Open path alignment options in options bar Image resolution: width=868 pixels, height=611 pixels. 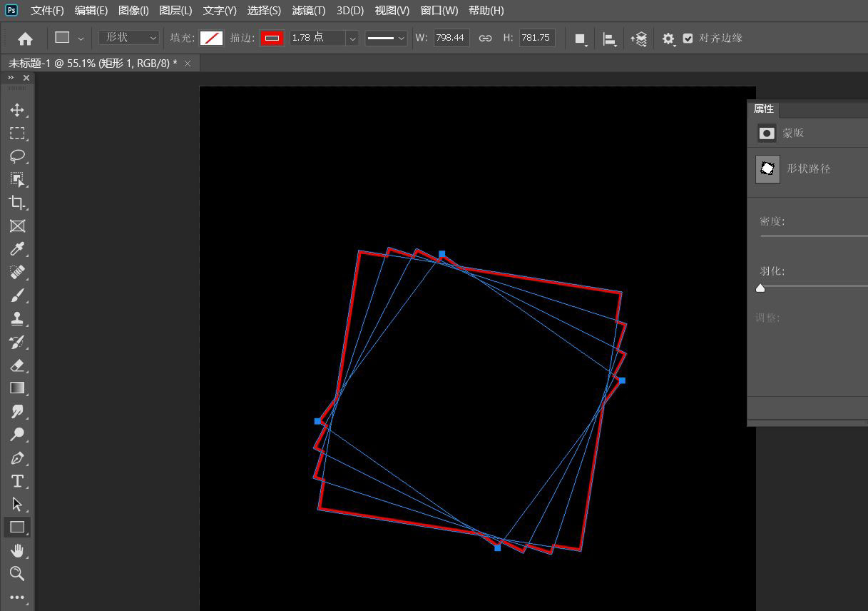(x=610, y=39)
